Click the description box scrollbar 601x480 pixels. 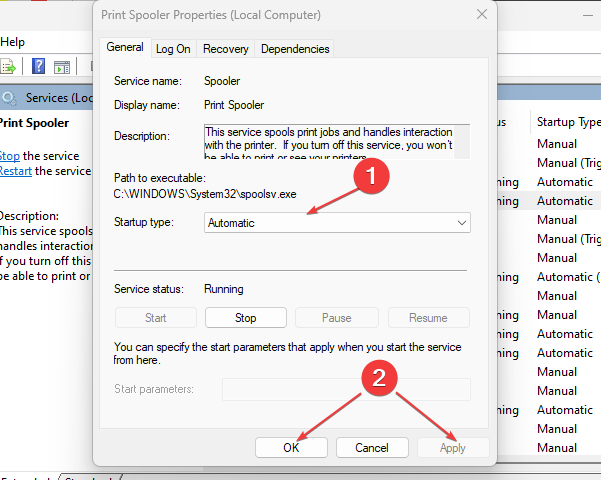coord(462,141)
